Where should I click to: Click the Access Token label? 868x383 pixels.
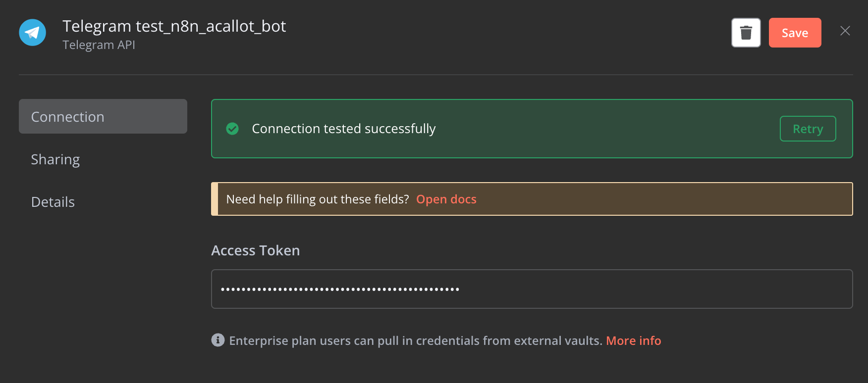tap(256, 250)
